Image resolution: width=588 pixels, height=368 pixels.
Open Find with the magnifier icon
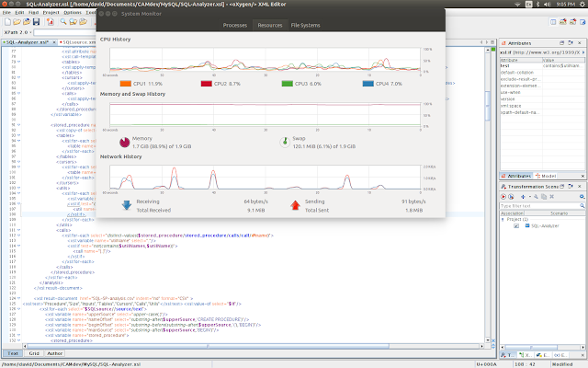pyautogui.click(x=63, y=22)
